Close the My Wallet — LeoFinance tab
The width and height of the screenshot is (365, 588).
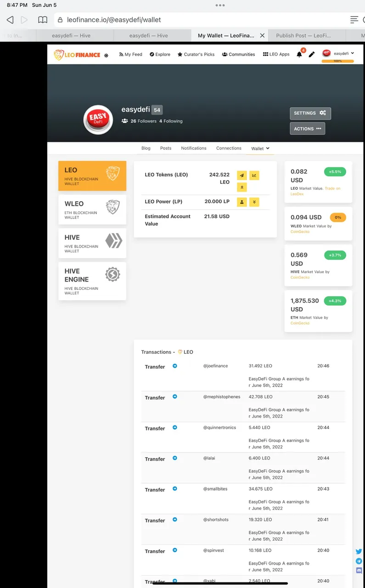click(x=262, y=35)
